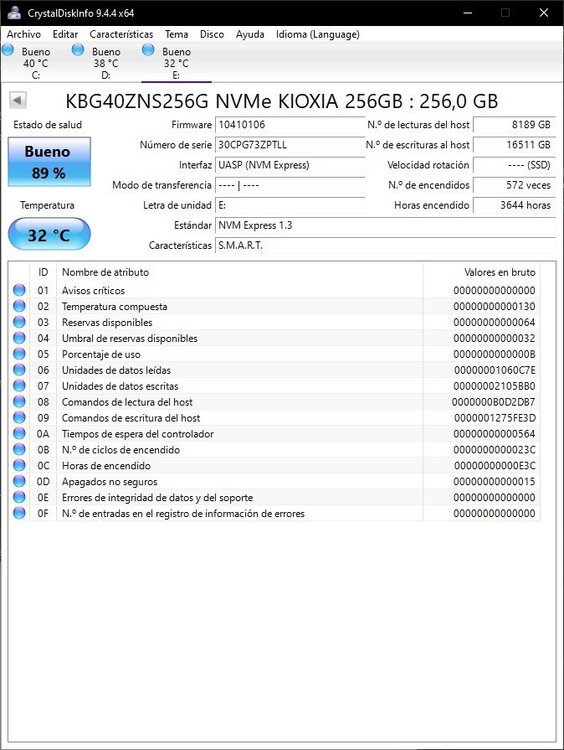Viewport: 564px width, 750px height.
Task: Click host writes value 16511 GB
Action: coord(514,145)
